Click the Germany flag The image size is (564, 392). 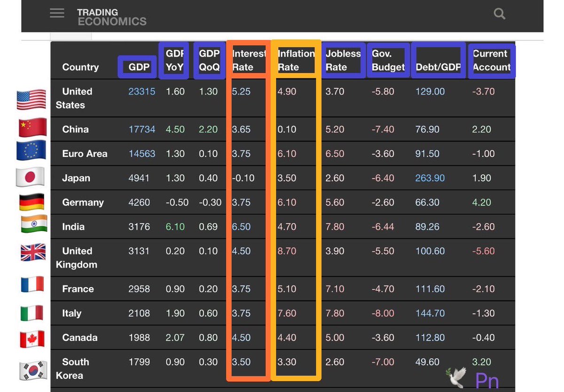click(x=31, y=202)
